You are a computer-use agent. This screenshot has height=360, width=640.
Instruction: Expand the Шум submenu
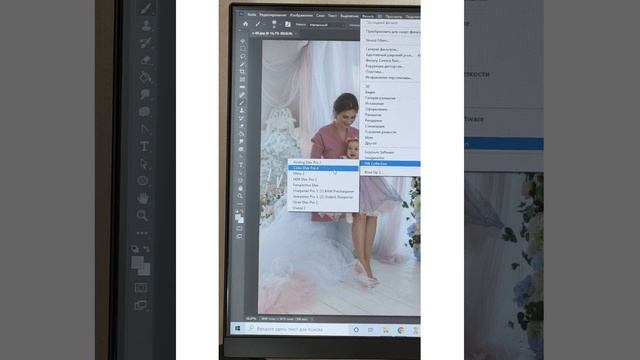tap(390, 138)
